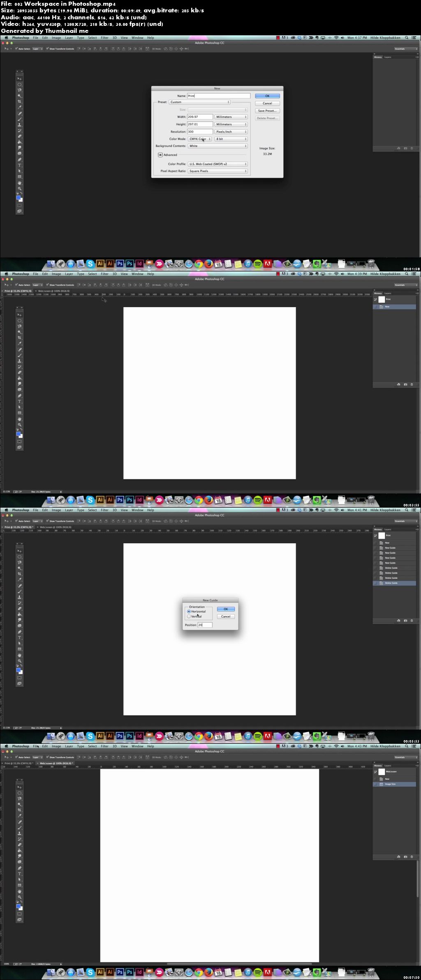The image size is (421, 980).
Task: Toggle Show Transform Controls in the 4:39 PM frame
Action: (47, 285)
